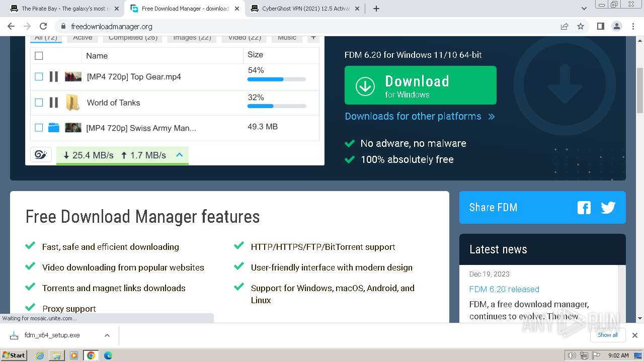Open the tab search dropdown arrow
Viewport: 644px width, 362px height.
click(x=584, y=9)
